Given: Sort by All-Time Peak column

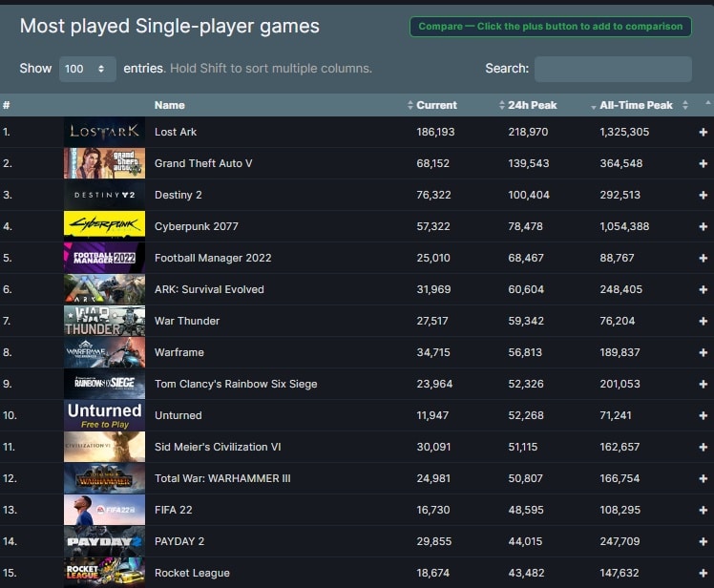Looking at the screenshot, I should pos(636,105).
